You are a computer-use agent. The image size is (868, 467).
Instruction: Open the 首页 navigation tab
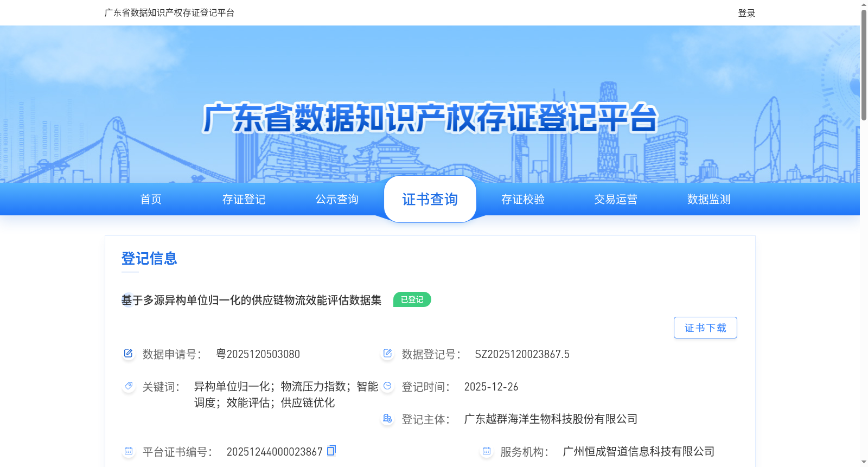coord(151,200)
